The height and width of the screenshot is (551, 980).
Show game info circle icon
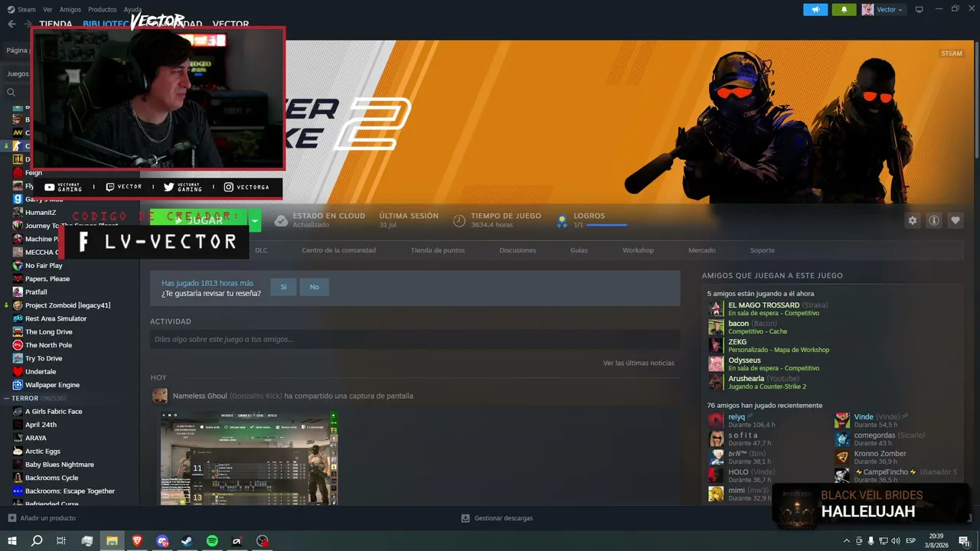(934, 220)
